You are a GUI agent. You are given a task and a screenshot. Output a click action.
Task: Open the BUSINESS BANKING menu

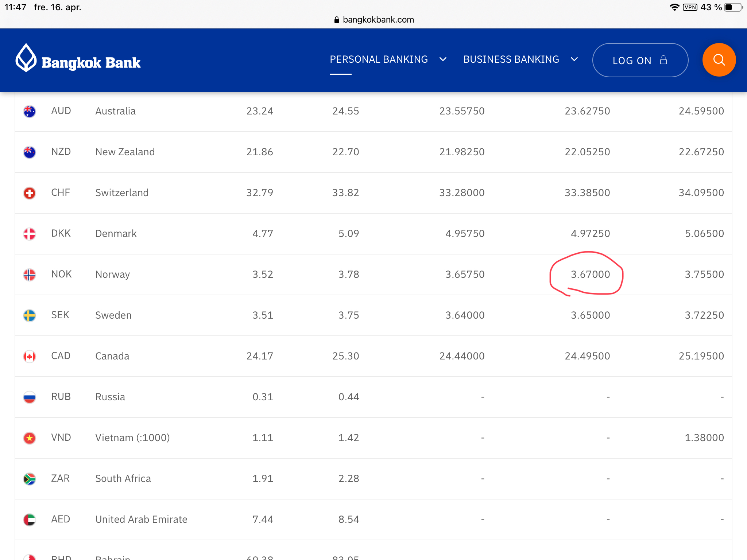(x=511, y=59)
